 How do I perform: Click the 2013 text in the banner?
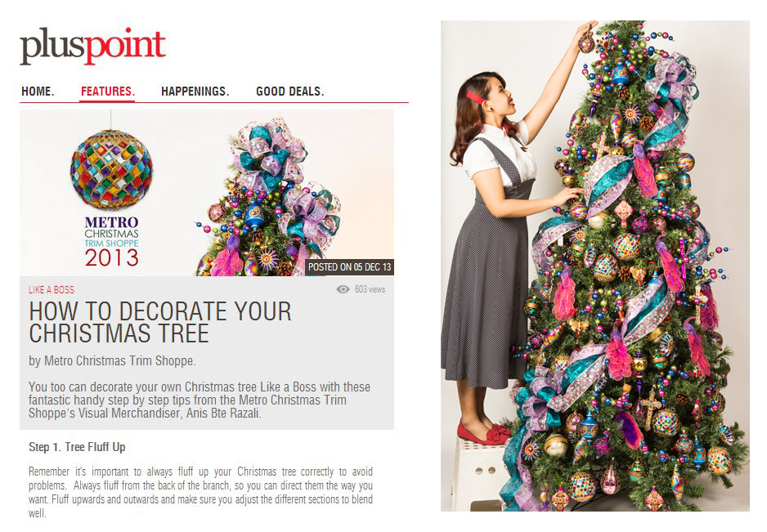111,257
